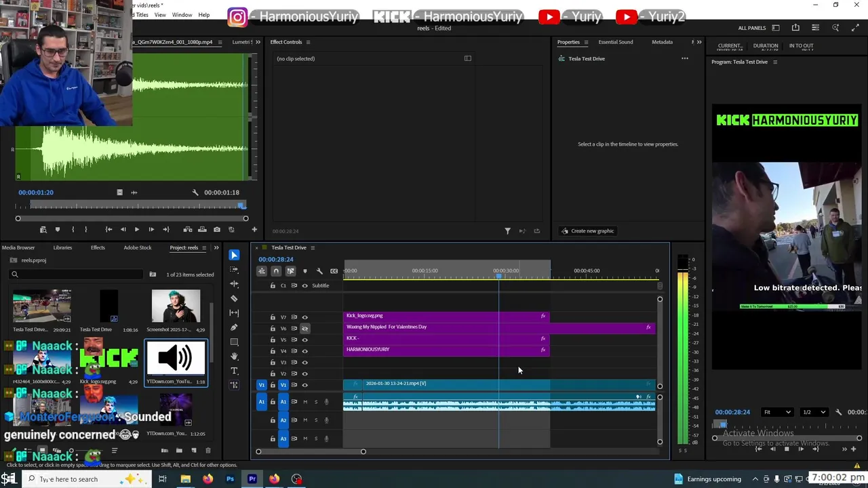Open the Window menu

click(182, 15)
